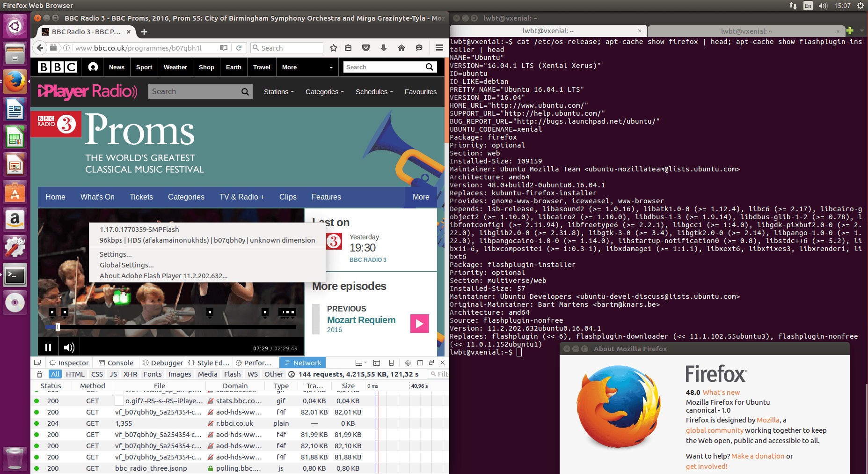868x474 pixels.
Task: Open BBC account sign-in icon
Action: (93, 67)
